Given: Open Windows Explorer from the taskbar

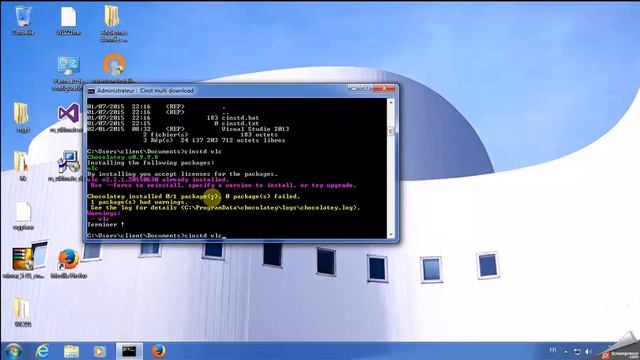Looking at the screenshot, I should click(71, 351).
